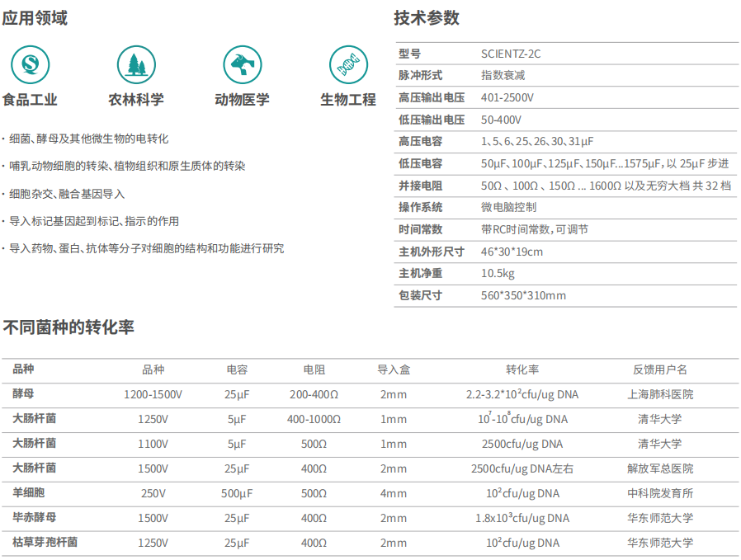Click the 转化率 column header
Viewport: 741px width, 560px height.
522,370
